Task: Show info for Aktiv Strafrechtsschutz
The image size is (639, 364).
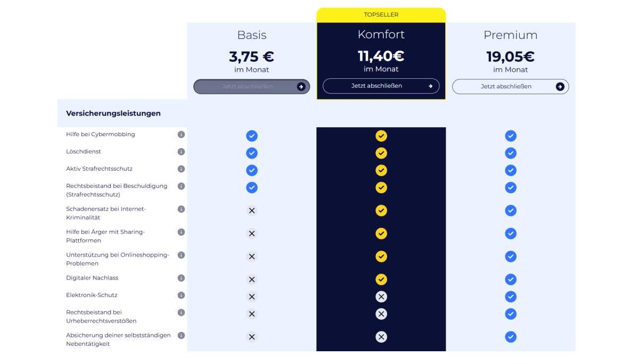Action: point(181,169)
